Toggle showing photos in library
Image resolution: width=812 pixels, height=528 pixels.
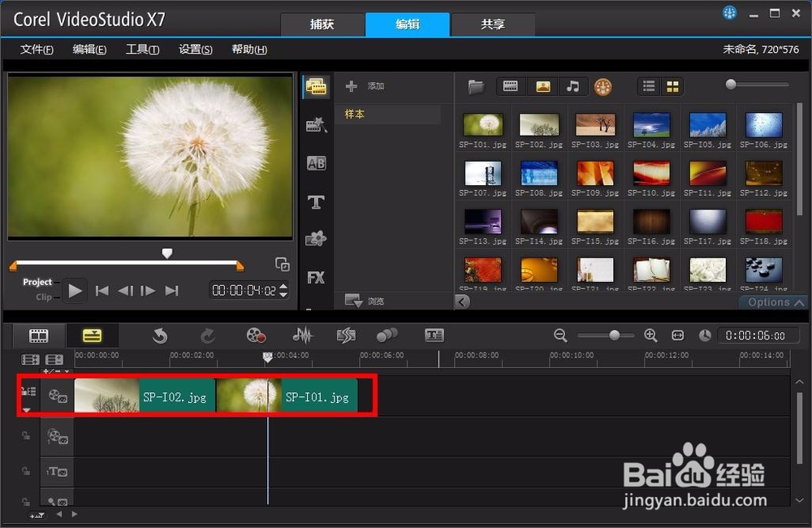coord(542,86)
